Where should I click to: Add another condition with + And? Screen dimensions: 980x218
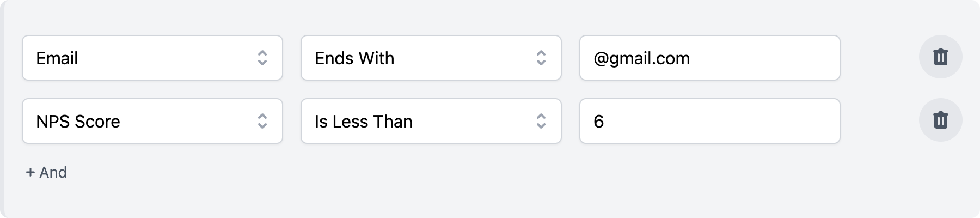46,173
